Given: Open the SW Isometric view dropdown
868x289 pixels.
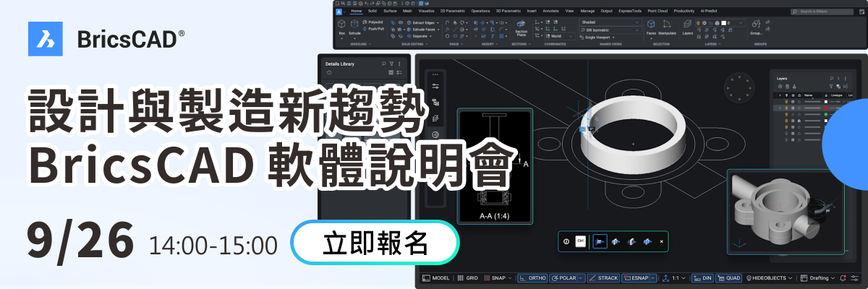Looking at the screenshot, I should point(610,30).
